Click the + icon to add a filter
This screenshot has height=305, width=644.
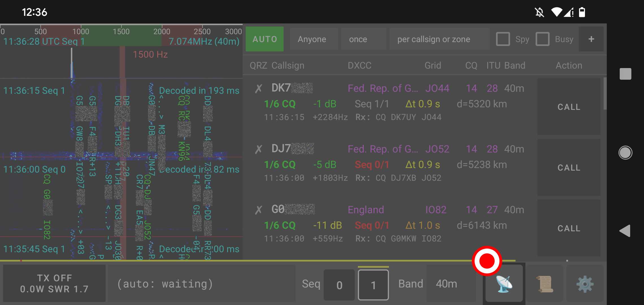click(591, 39)
